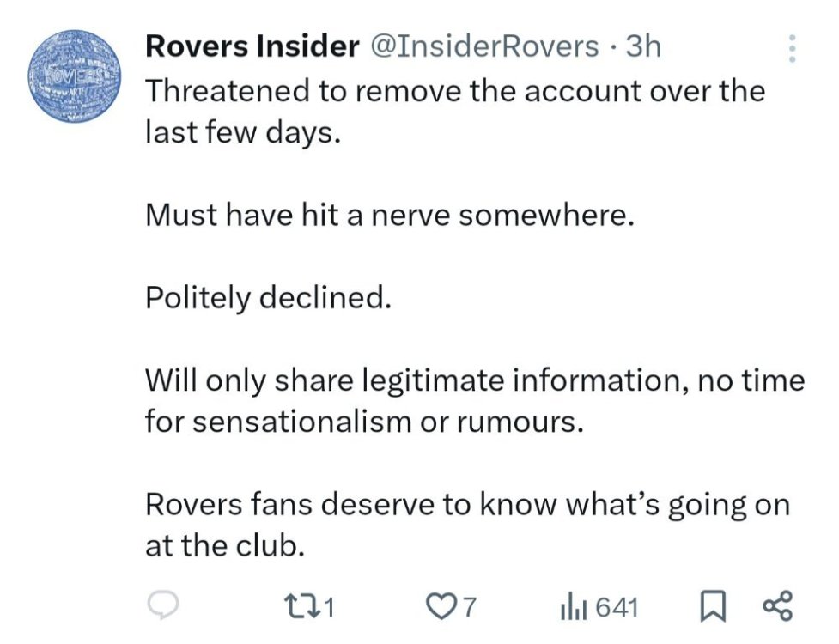Click the @InsiderRovers handle
The height and width of the screenshot is (644, 839).
tap(483, 46)
